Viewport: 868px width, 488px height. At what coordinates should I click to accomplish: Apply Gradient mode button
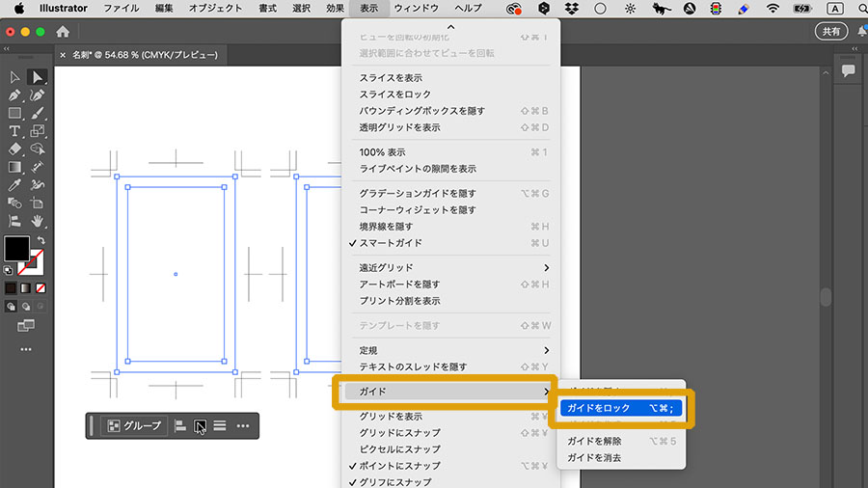(x=25, y=288)
